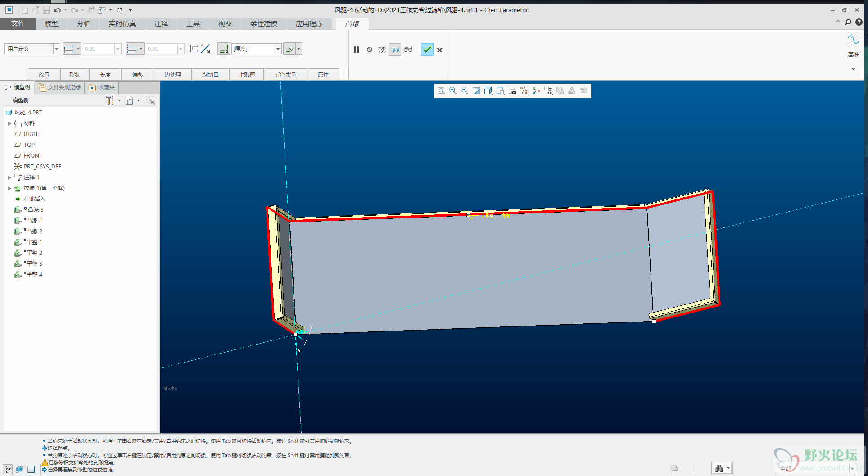The width and height of the screenshot is (868, 476).
Task: Open the dropdown arrow next to tree settings hammer
Action: pos(119,100)
